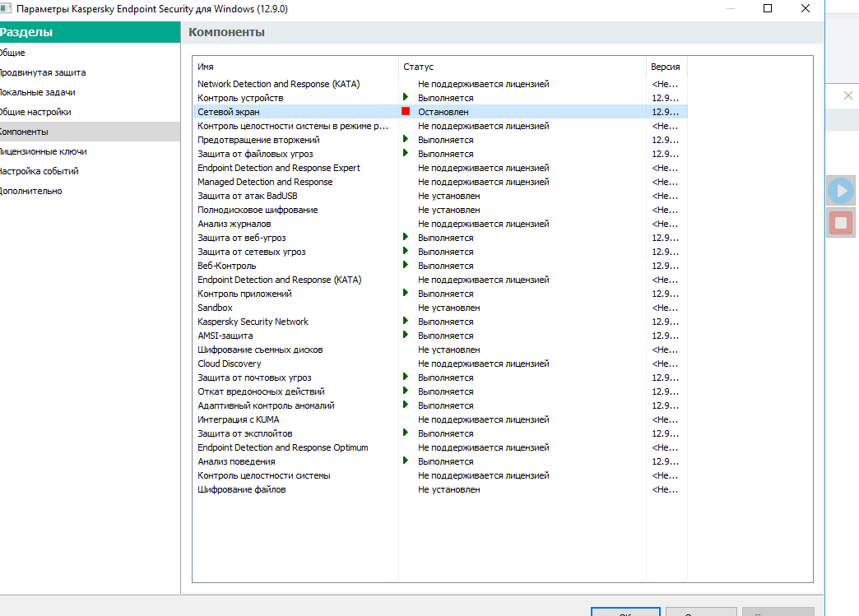
Task: Open Настройка событий section
Action: (39, 171)
